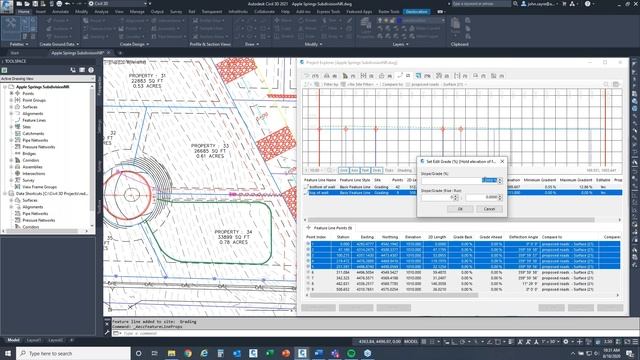
Task: Open the Insert ribbon tab
Action: (41, 12)
